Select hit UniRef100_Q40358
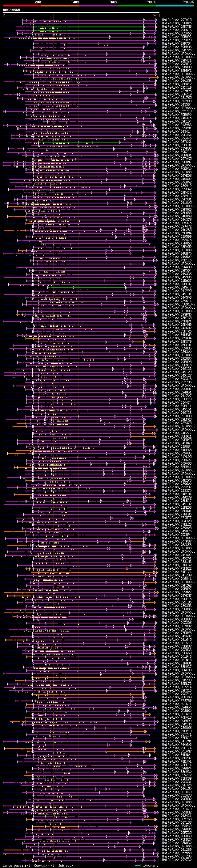Image resolution: width=197 pixels, height=868 pixels. pos(177,81)
